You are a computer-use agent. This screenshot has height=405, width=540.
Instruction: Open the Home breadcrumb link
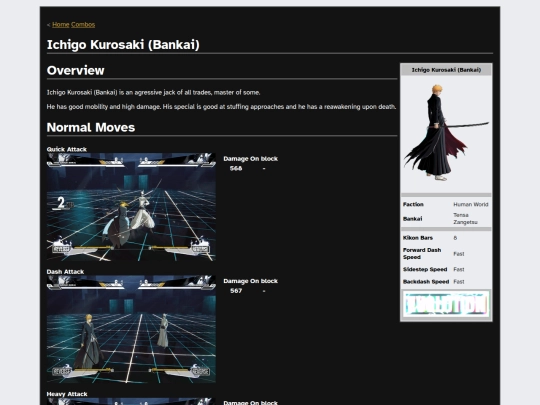click(61, 24)
